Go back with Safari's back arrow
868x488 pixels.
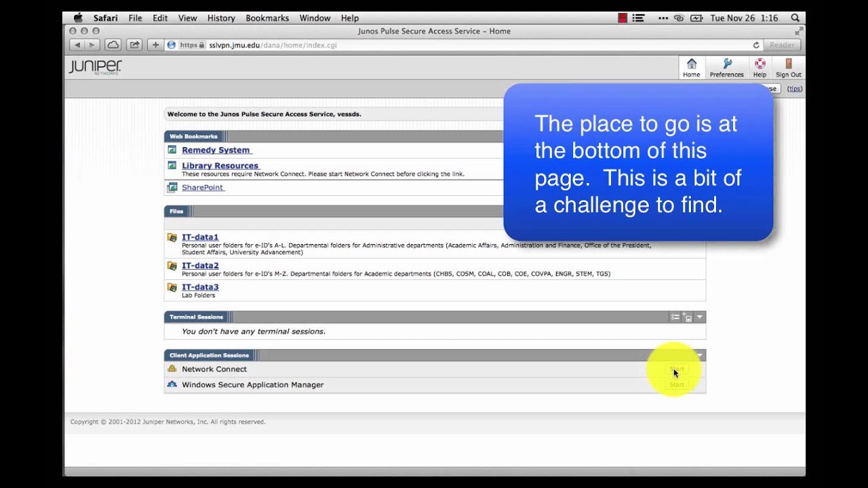77,45
